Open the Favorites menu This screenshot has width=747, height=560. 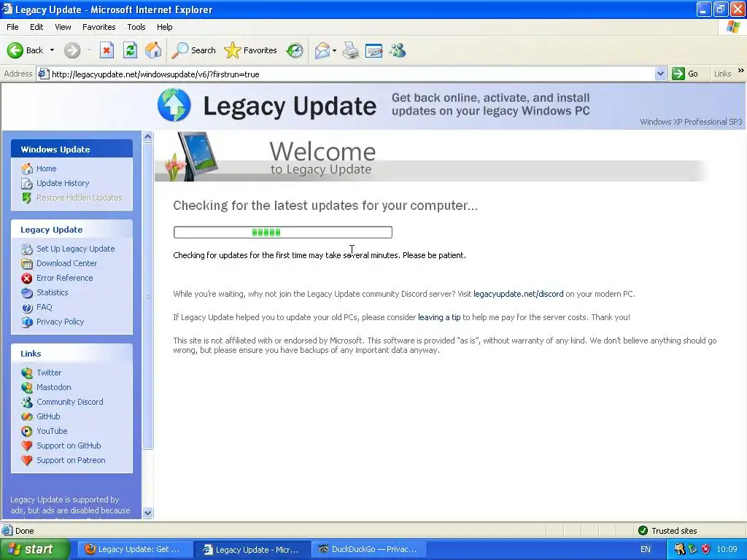coord(98,27)
